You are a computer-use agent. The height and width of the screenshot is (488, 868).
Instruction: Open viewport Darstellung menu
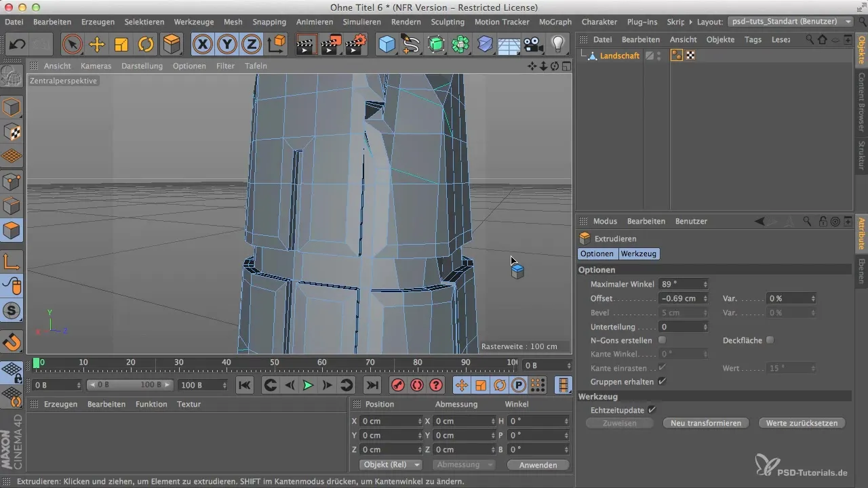(142, 66)
